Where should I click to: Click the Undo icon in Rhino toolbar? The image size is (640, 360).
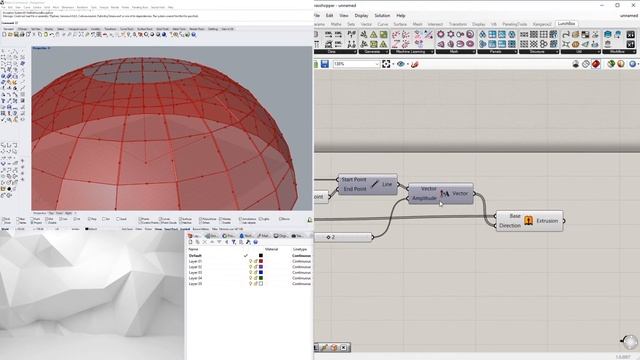51,35
